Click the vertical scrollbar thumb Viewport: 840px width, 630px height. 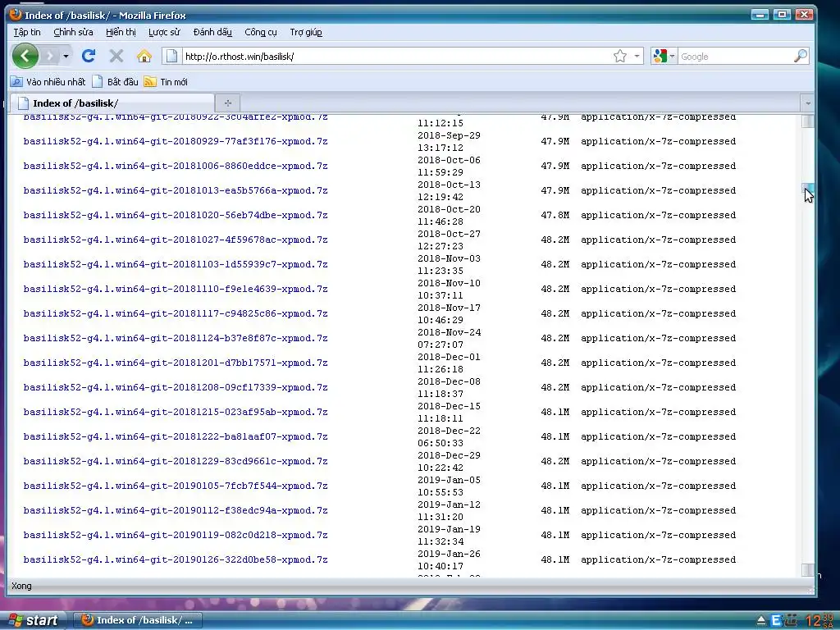coord(807,189)
